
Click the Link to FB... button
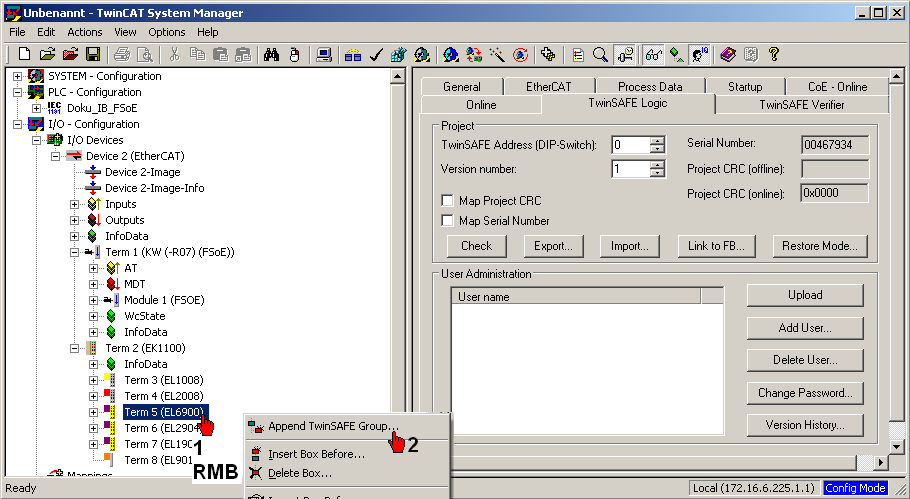click(x=716, y=246)
